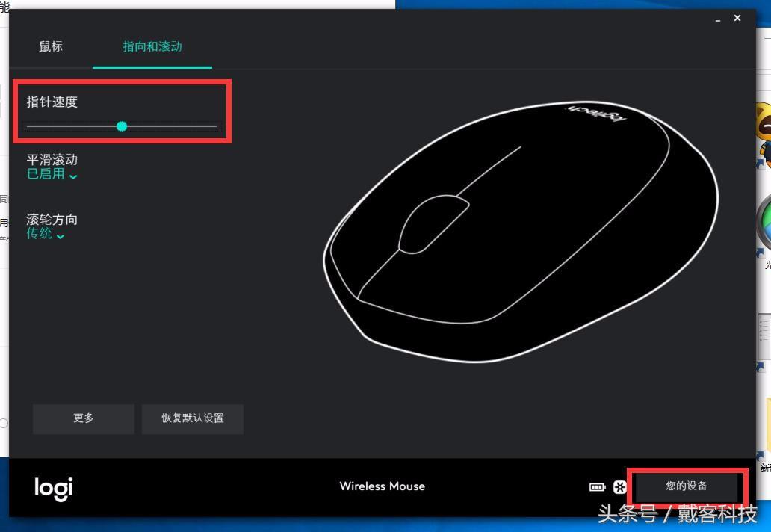
Task: Select the 指向和滚动 tab
Action: [152, 46]
